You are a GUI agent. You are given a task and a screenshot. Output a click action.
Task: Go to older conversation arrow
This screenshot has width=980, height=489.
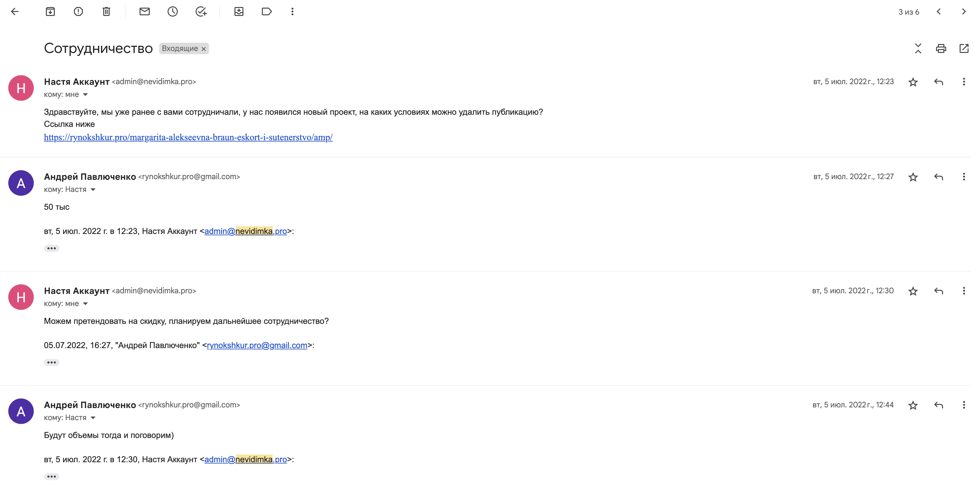[964, 11]
